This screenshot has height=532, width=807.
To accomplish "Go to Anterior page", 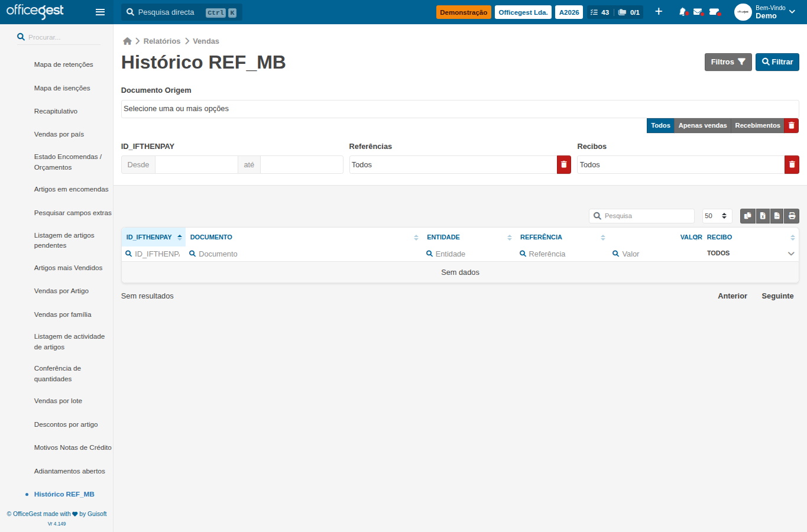I will (733, 296).
